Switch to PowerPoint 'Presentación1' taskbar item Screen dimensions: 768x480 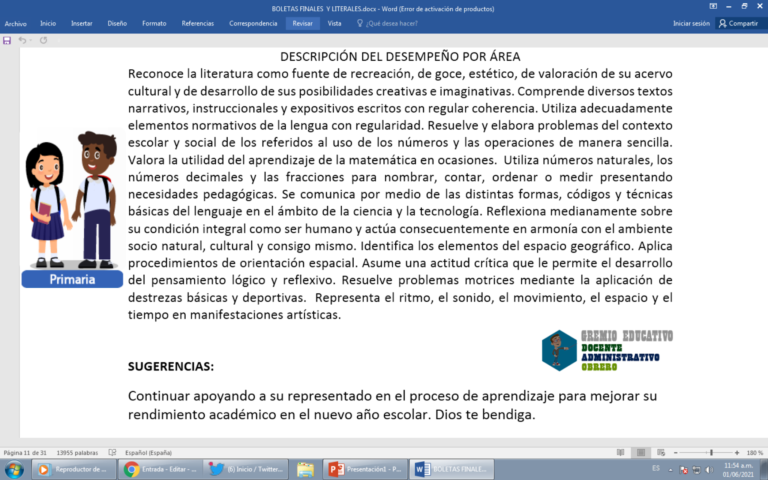[365, 469]
